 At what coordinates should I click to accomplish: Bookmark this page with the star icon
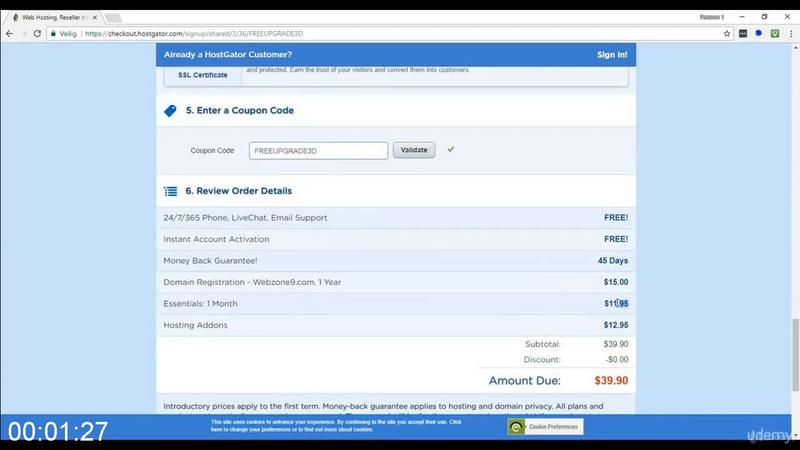click(727, 34)
